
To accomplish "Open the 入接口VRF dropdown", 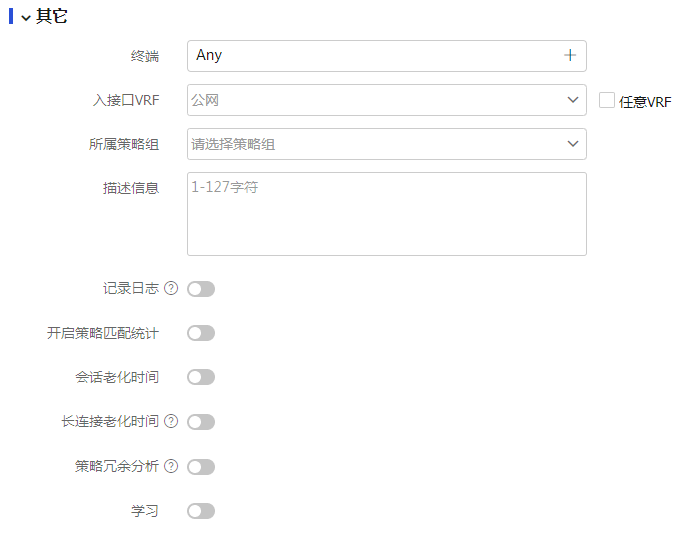I will [386, 100].
